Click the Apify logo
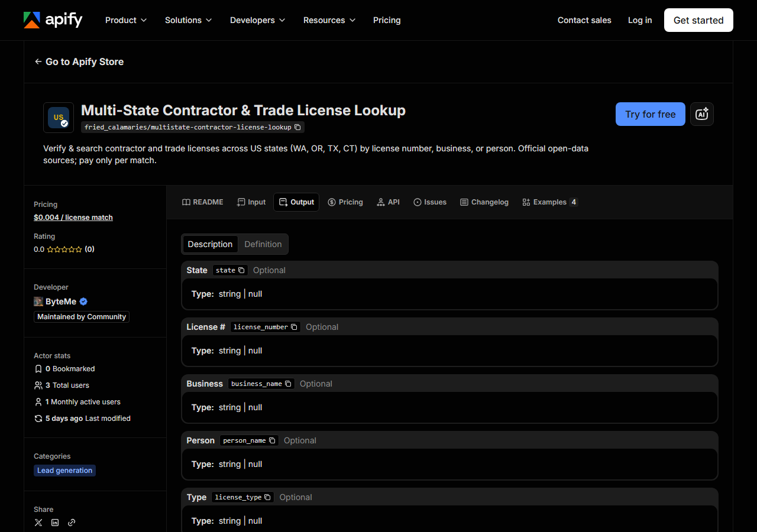Image resolution: width=757 pixels, height=532 pixels. pyautogui.click(x=53, y=20)
